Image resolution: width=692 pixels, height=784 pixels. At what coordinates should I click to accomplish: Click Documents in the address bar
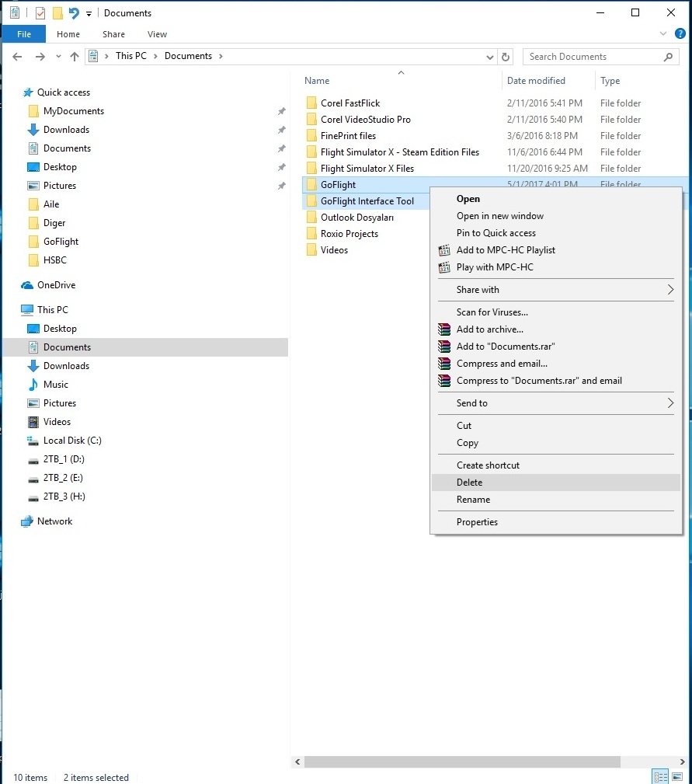(188, 56)
